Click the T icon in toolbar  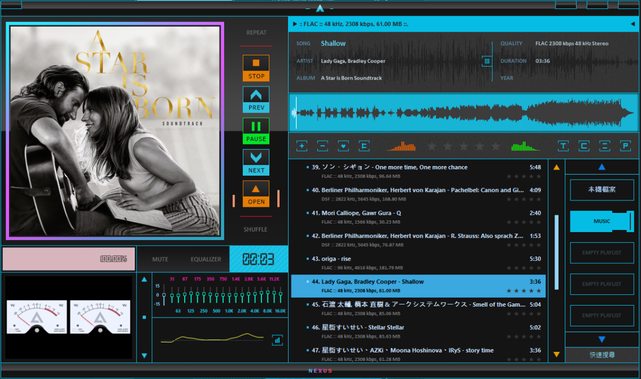pos(563,146)
